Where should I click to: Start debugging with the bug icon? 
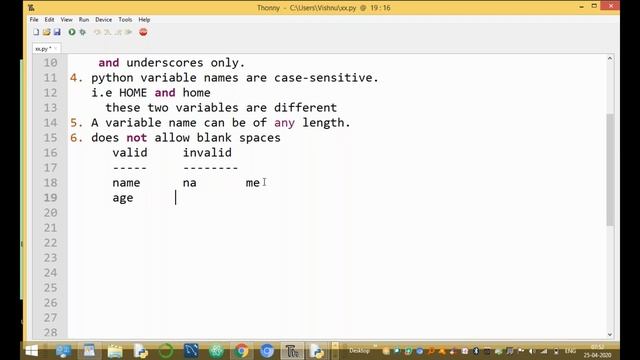coord(83,32)
